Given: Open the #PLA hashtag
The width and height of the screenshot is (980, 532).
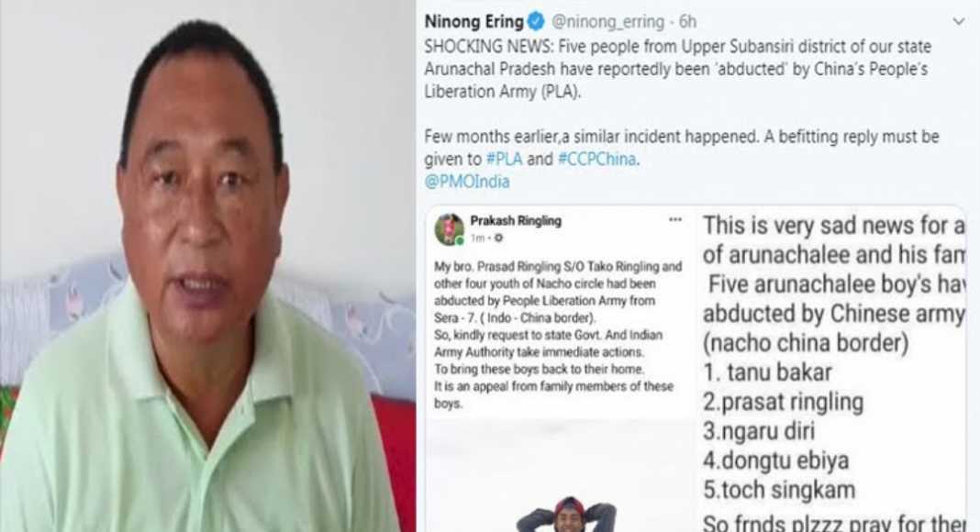Looking at the screenshot, I should 504,160.
